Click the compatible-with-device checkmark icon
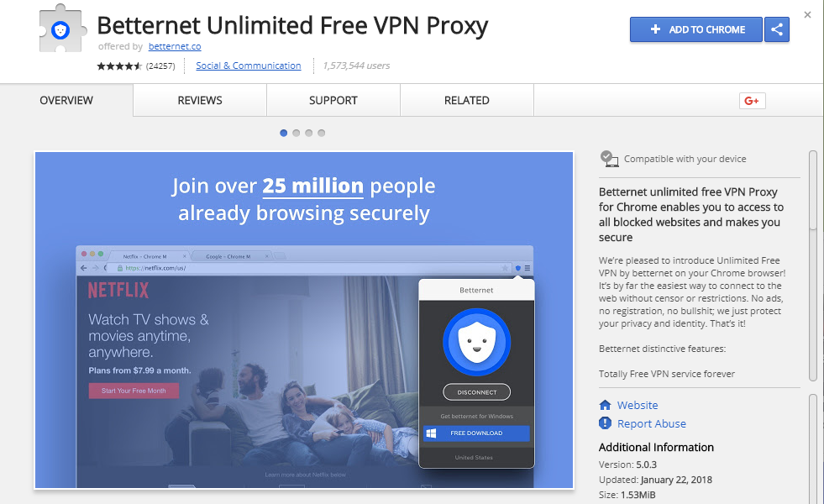 click(609, 159)
